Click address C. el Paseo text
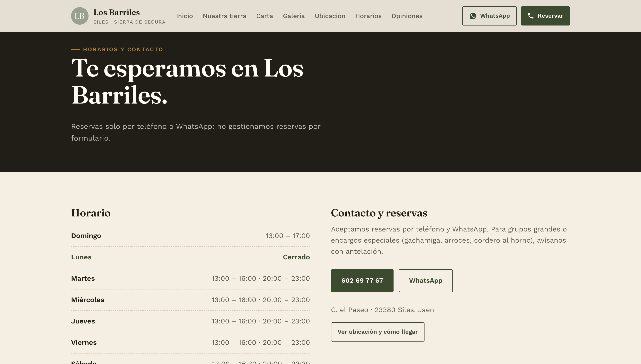 pyautogui.click(x=382, y=310)
